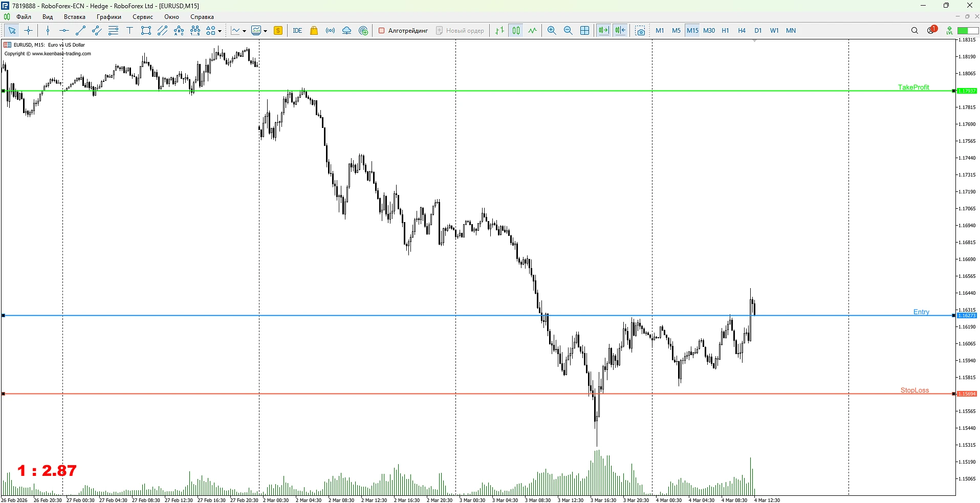This screenshot has height=503, width=980.
Task: Select the text label tool
Action: [x=129, y=31]
